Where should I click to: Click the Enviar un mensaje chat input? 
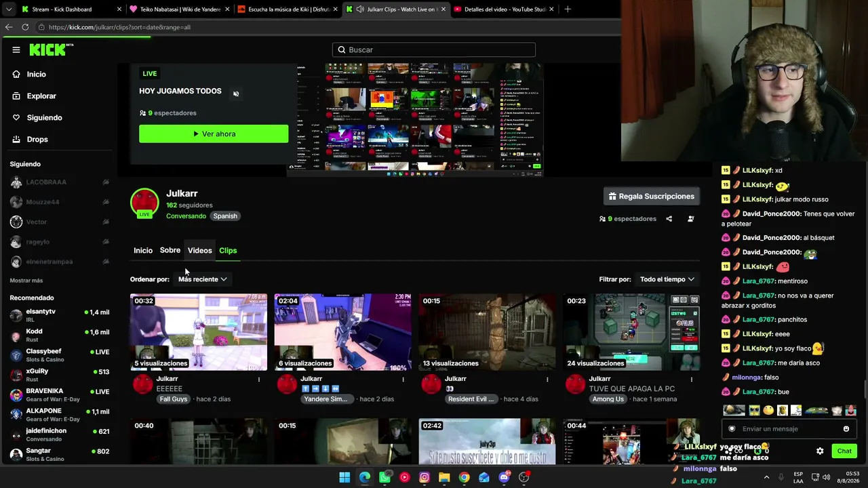pyautogui.click(x=789, y=428)
